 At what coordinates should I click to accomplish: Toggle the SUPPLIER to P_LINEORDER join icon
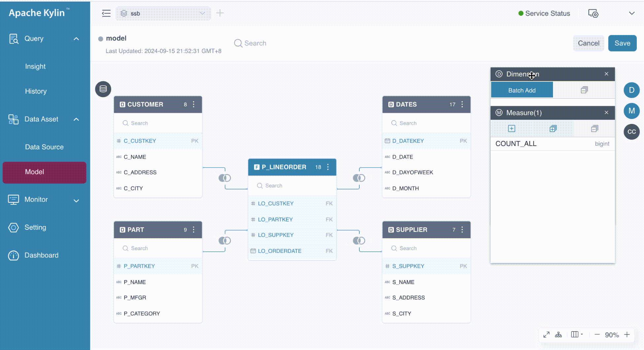[x=359, y=241]
